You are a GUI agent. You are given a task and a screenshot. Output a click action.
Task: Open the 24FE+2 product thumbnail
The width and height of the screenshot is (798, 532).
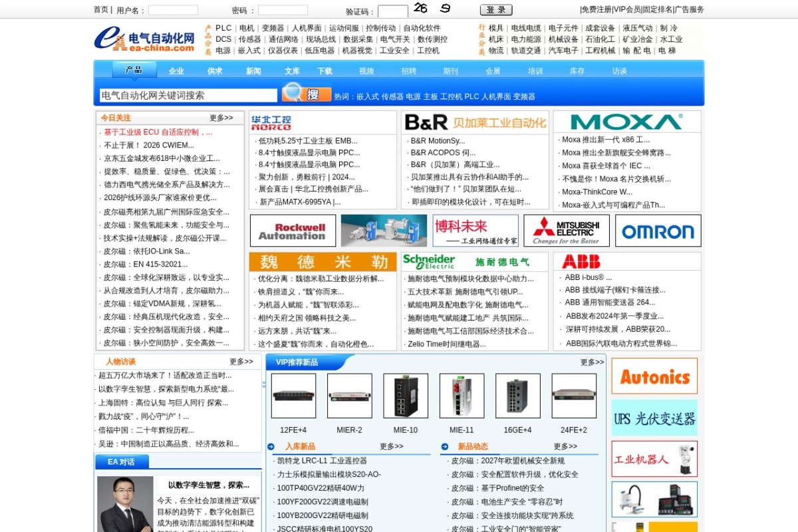(x=574, y=396)
